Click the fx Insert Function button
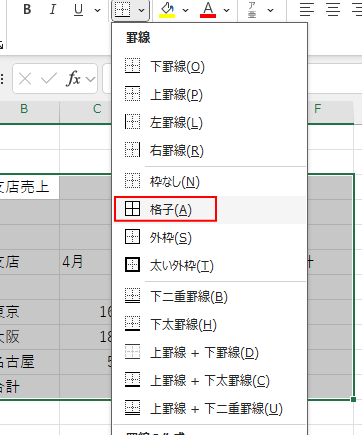362x435 pixels. click(x=73, y=79)
